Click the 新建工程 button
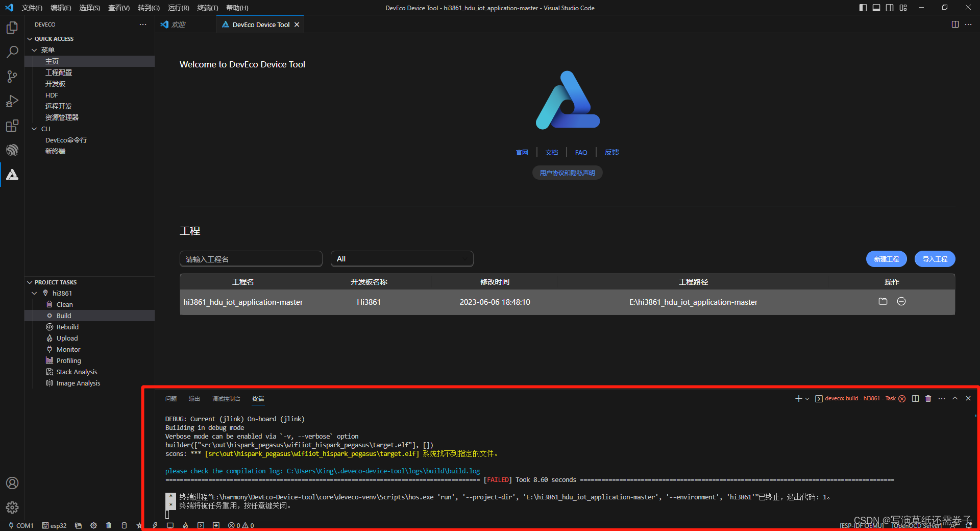 [887, 259]
